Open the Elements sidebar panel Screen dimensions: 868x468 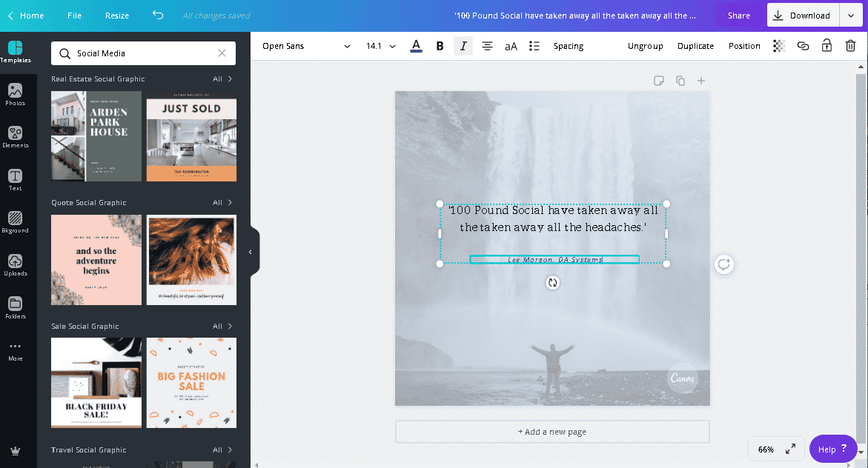15,137
